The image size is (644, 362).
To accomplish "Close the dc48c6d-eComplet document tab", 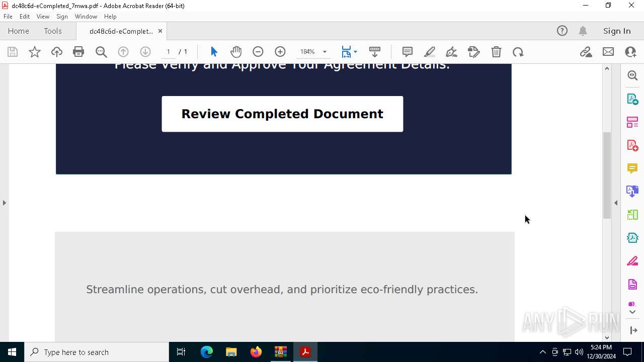I will tap(160, 31).
